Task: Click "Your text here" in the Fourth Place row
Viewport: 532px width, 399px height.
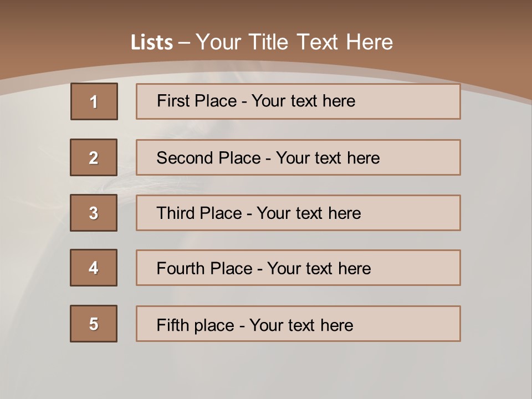Action: pos(319,269)
